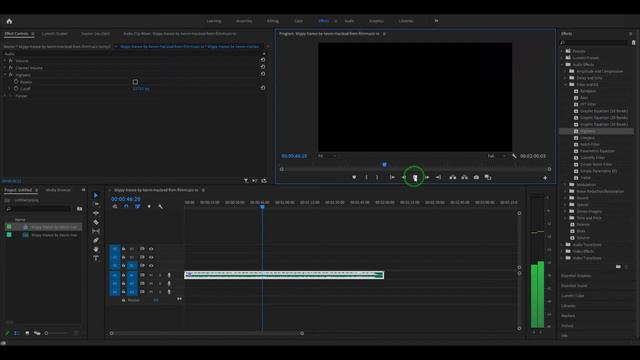
Task: Click the Export Frame camera icon
Action: (476, 177)
